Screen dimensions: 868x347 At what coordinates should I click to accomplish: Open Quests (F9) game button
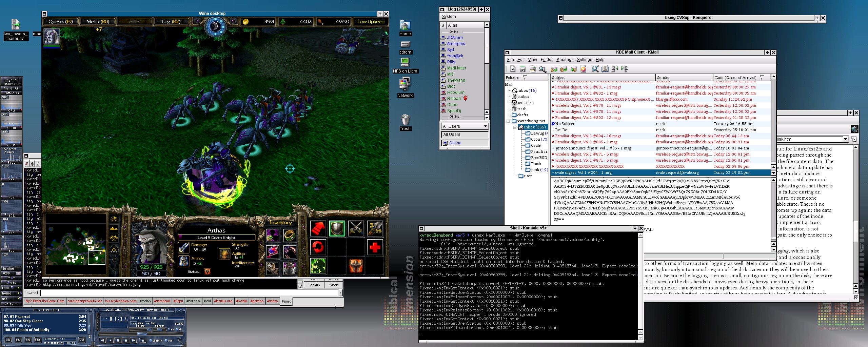pos(61,22)
